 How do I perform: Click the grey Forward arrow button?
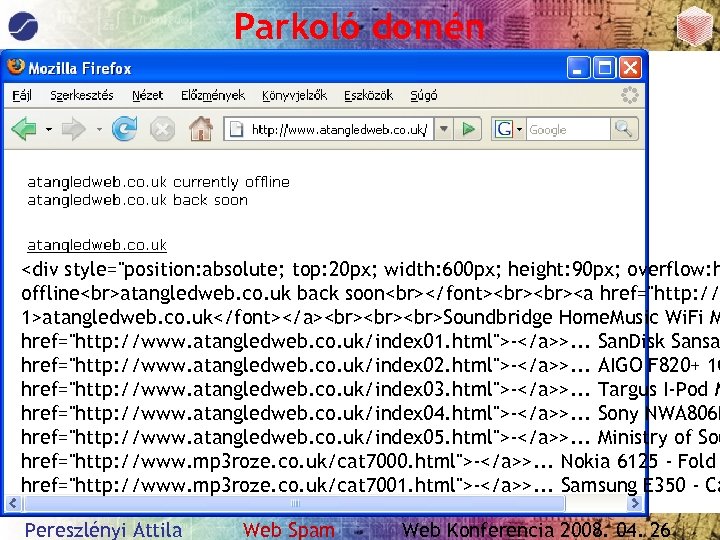pyautogui.click(x=73, y=129)
